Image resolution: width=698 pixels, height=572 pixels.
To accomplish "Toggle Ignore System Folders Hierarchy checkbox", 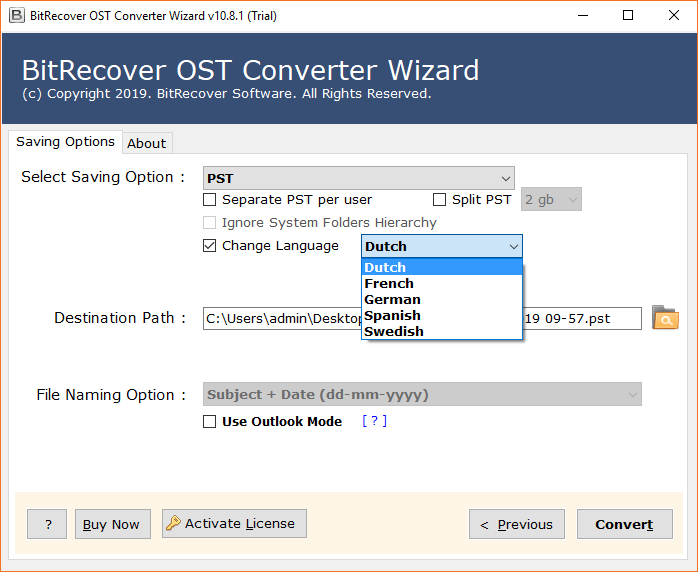I will 209,222.
